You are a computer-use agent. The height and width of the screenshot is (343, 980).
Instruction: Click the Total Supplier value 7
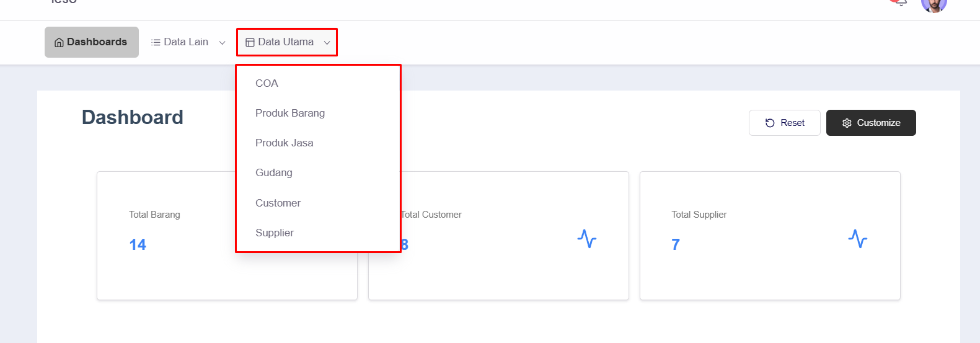click(x=675, y=245)
